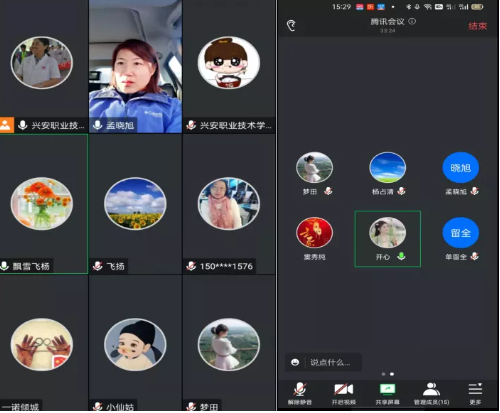Open meeting info icon beside 腾讯会议
Viewport: 500px width, 413px height.
point(412,22)
